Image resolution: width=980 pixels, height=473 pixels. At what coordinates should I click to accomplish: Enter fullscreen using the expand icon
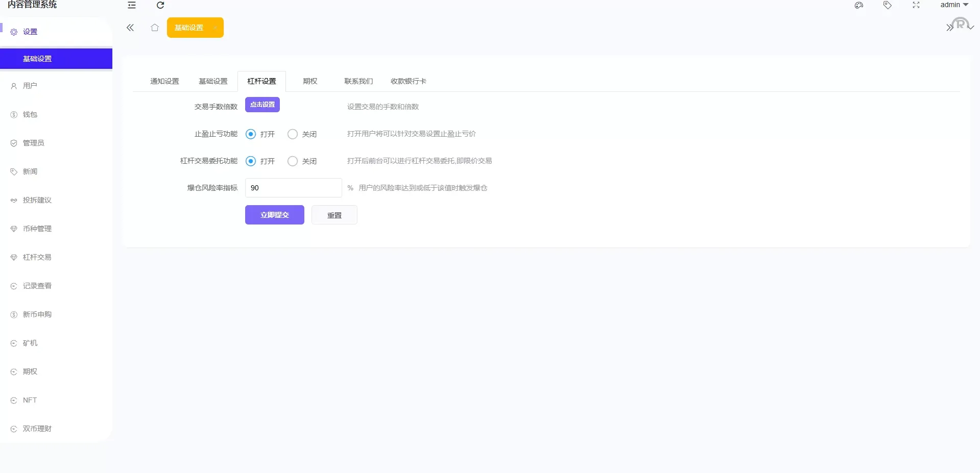pyautogui.click(x=916, y=5)
